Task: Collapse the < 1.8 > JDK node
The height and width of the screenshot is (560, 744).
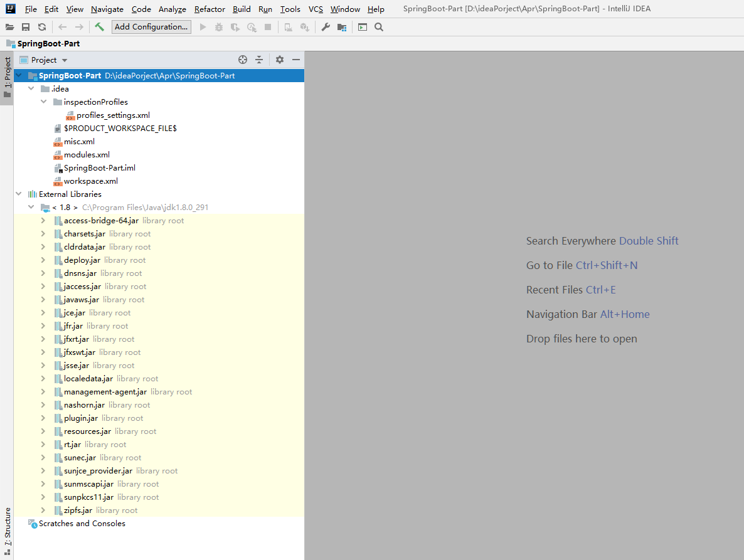Action: (x=31, y=207)
